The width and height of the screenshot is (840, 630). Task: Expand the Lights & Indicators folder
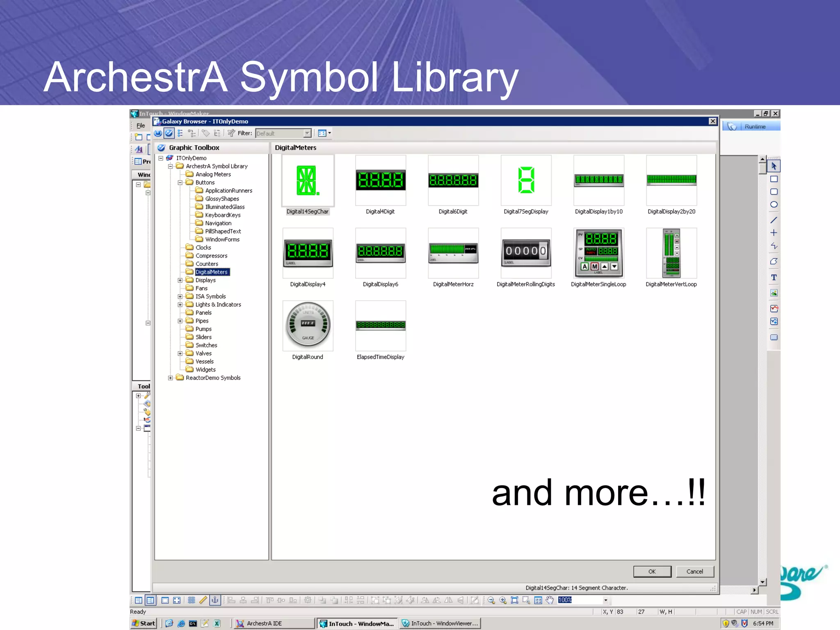tap(180, 304)
